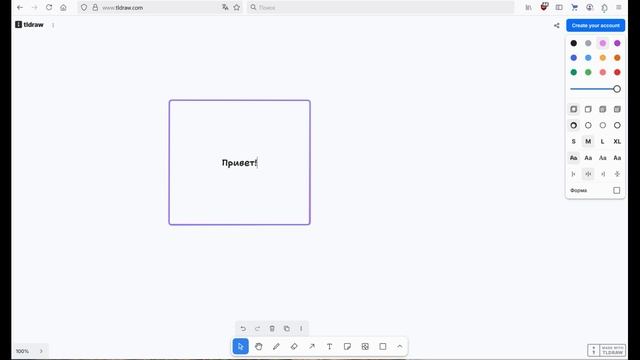
Task: Align text to the right
Action: [603, 174]
